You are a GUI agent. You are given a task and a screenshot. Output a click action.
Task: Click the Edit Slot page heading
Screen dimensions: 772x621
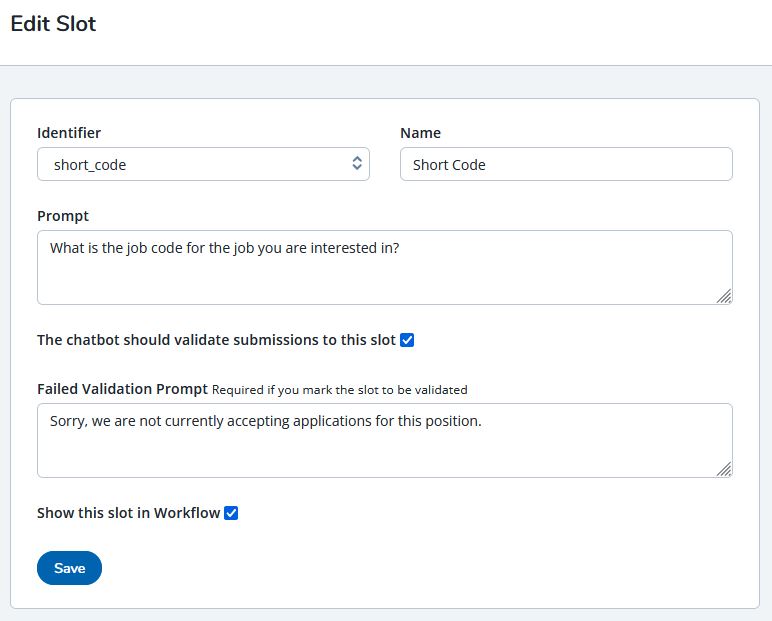tap(53, 24)
